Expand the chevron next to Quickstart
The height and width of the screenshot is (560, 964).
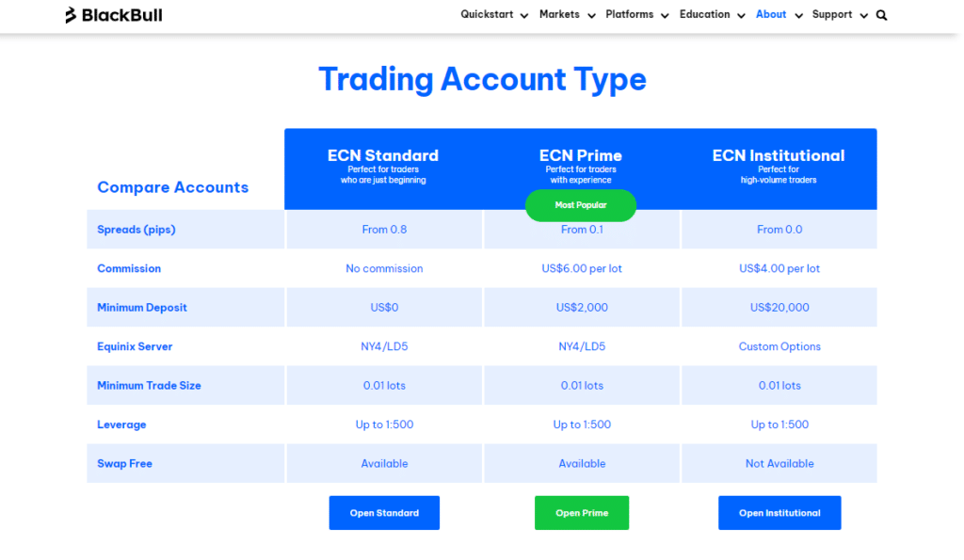coord(524,16)
